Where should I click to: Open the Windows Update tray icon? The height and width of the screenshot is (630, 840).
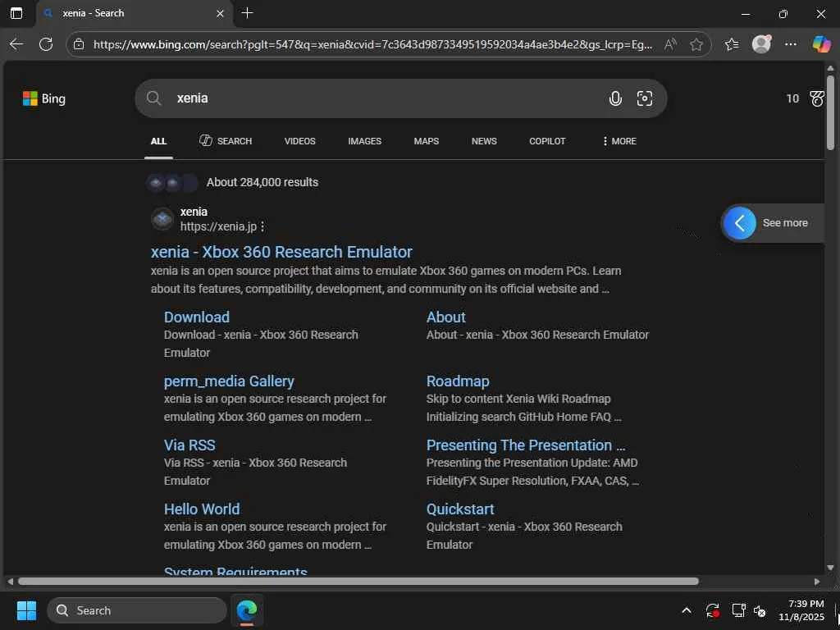[x=713, y=610]
